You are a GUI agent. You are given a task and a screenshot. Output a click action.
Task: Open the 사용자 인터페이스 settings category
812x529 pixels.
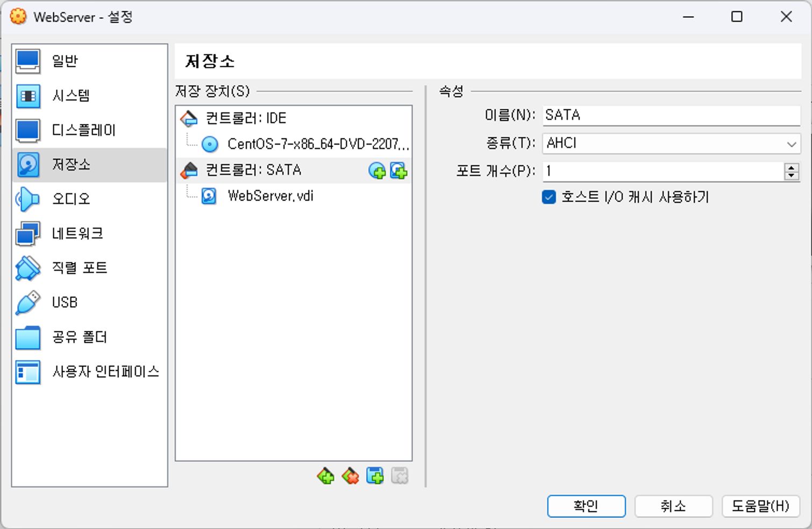(x=89, y=371)
